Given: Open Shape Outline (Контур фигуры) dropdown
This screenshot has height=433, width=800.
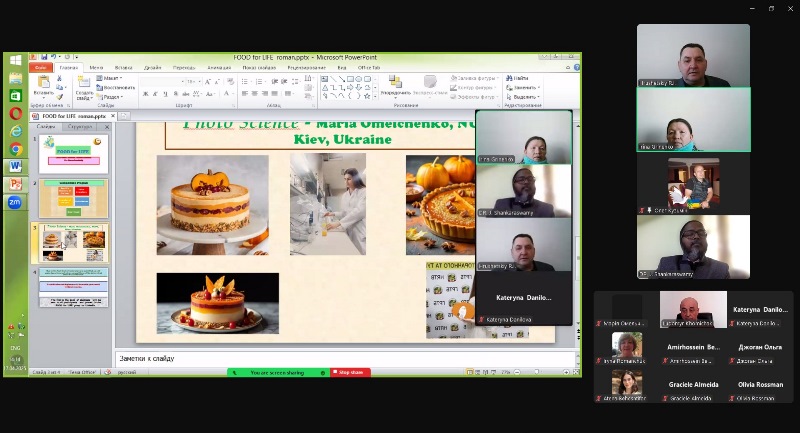Looking at the screenshot, I should [x=473, y=88].
